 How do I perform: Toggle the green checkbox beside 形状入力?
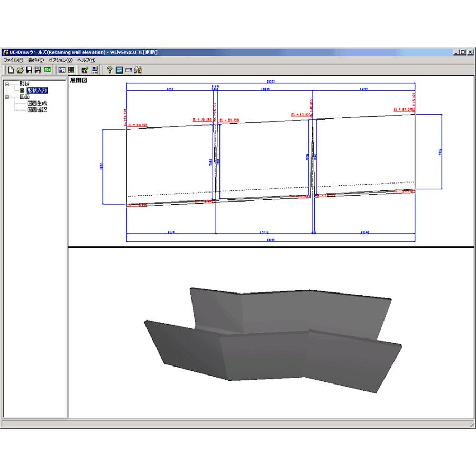[22, 90]
